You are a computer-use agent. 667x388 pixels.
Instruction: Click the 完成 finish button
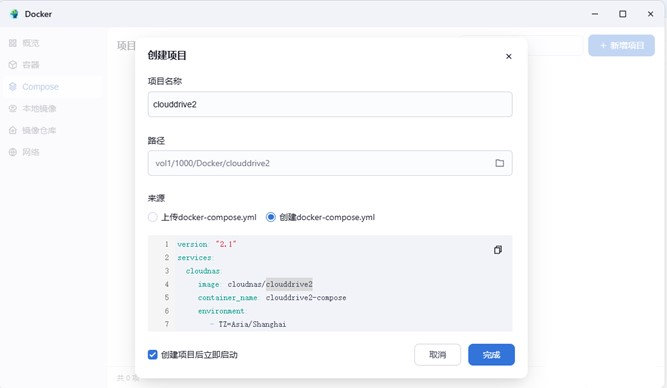coord(491,355)
